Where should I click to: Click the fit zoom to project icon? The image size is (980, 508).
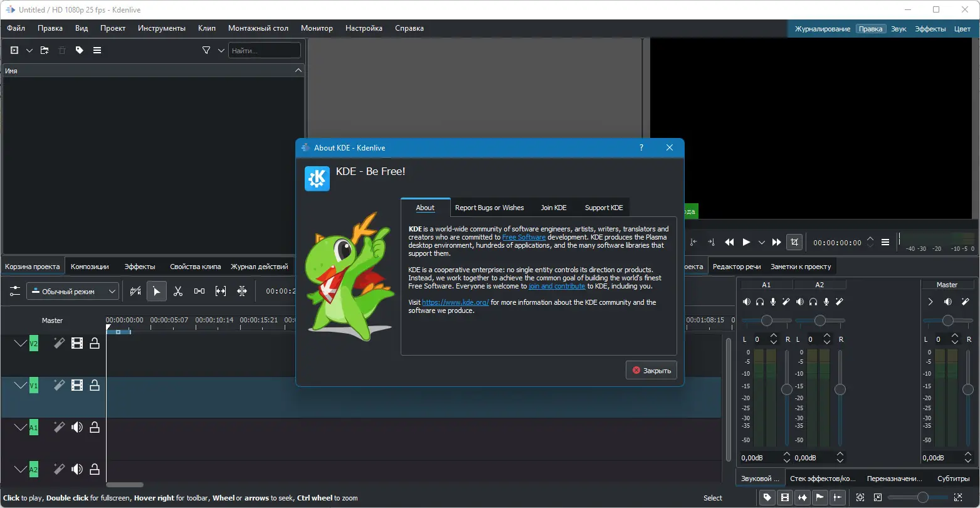(860, 497)
